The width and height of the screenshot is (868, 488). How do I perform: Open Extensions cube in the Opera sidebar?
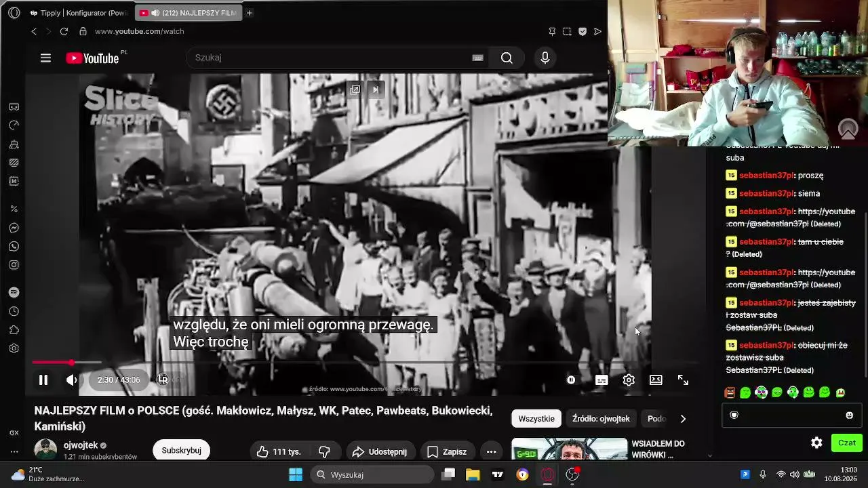(x=14, y=330)
